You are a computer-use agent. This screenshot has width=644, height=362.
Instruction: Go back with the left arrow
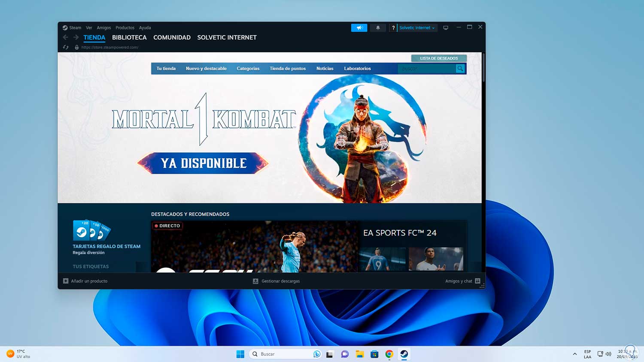point(66,37)
